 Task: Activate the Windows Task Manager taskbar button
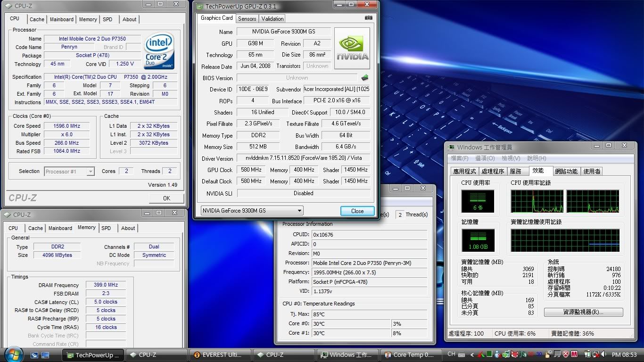point(347,355)
